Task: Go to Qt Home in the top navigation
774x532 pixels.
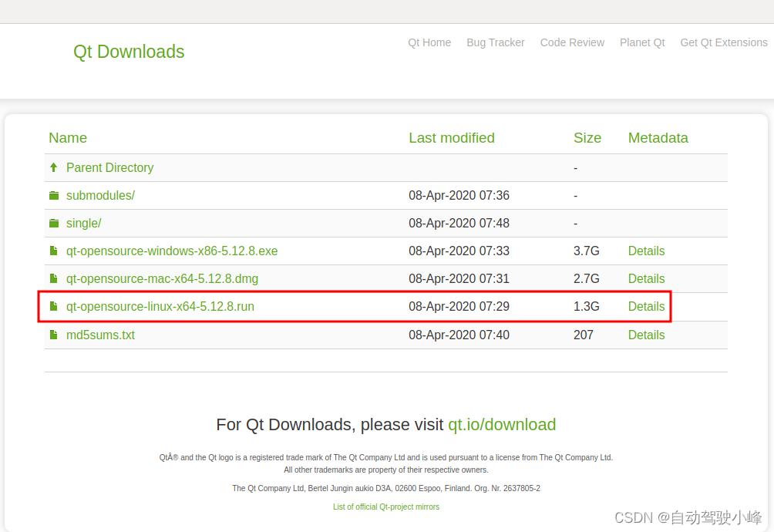Action: tap(429, 42)
